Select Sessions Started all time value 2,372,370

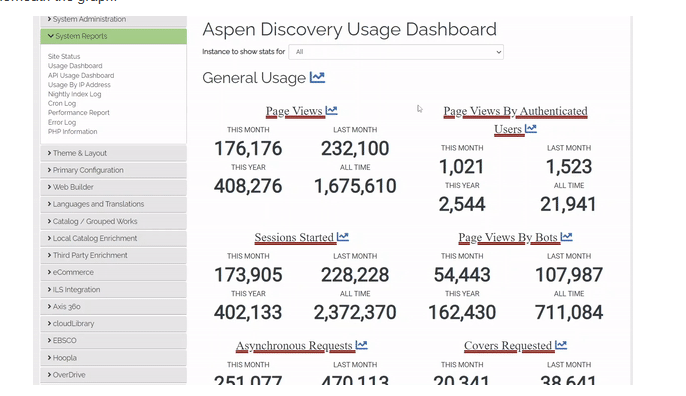[x=355, y=312]
